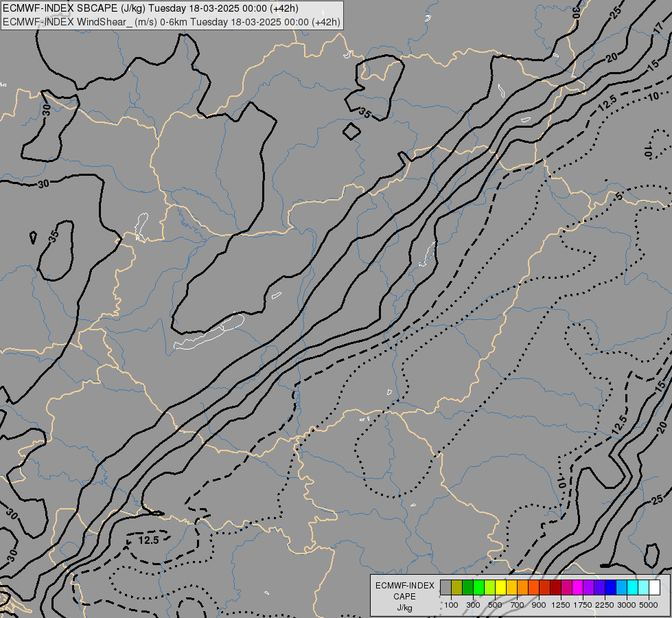Click the gray CAPE legend swatch
The image size is (672, 618).
(x=445, y=588)
